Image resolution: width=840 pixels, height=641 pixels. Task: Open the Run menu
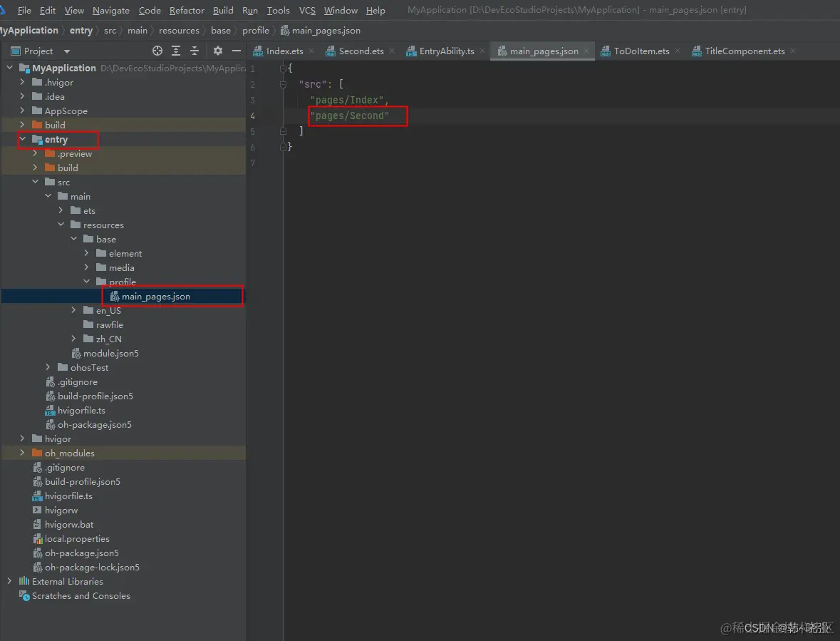click(x=249, y=10)
